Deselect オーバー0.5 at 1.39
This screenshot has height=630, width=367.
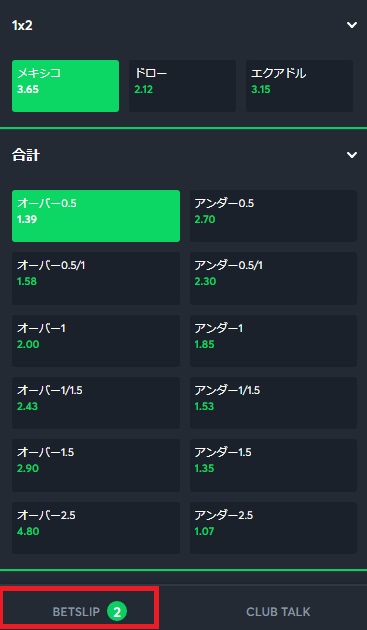(x=96, y=216)
